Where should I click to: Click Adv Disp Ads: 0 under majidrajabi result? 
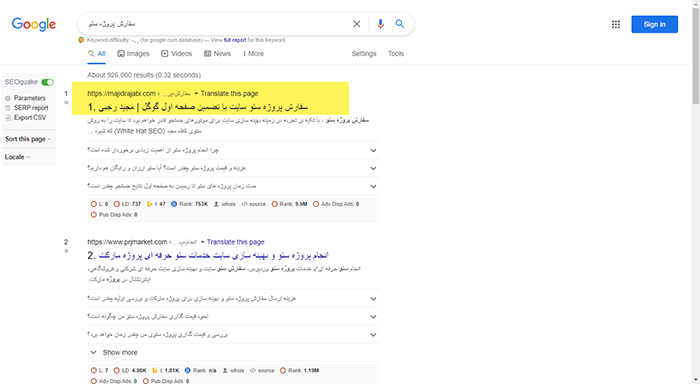click(x=336, y=204)
